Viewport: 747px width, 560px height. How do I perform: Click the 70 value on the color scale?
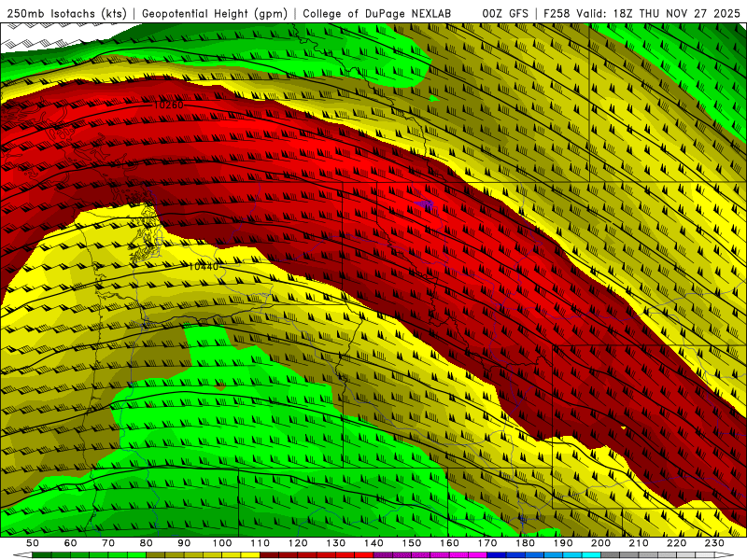coord(108,543)
